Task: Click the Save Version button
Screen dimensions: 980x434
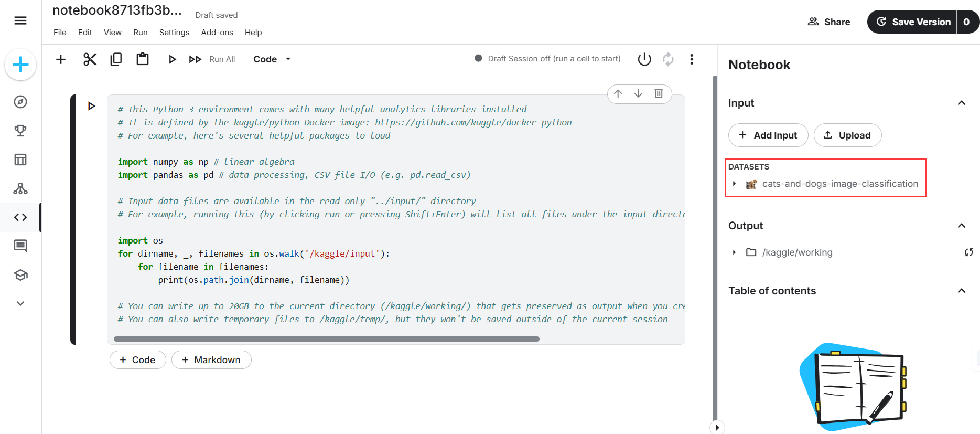Action: (x=912, y=22)
